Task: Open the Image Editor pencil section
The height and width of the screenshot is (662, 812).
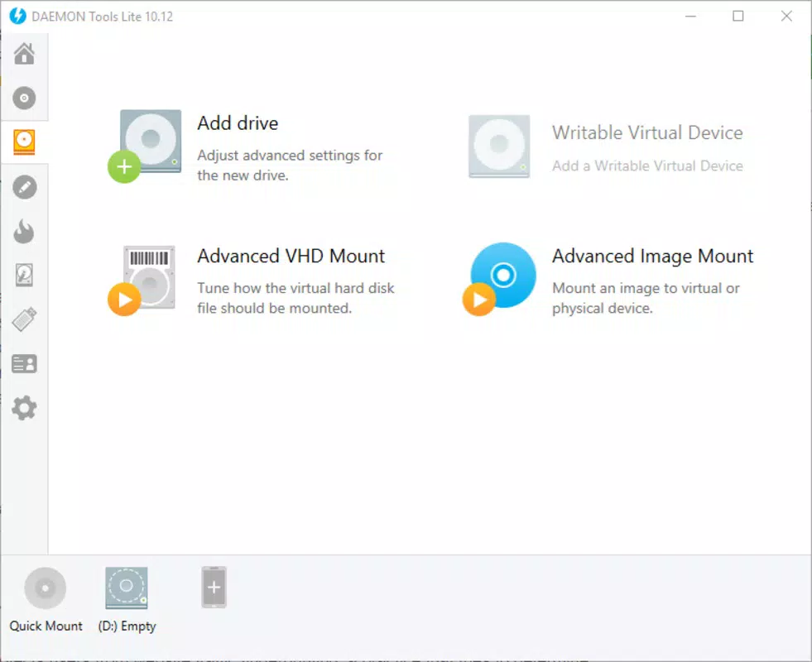Action: coord(24,187)
